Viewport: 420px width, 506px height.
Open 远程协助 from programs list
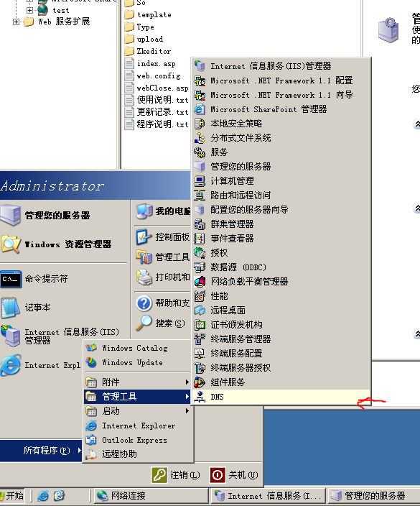(x=138, y=454)
